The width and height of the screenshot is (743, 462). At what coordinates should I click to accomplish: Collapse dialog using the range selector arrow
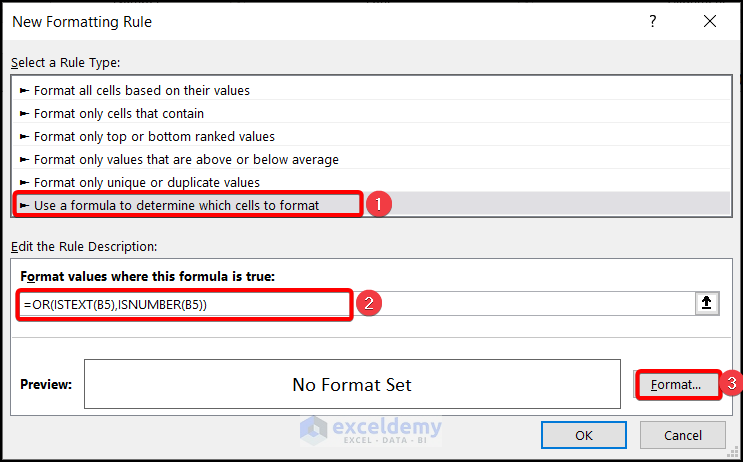(707, 304)
